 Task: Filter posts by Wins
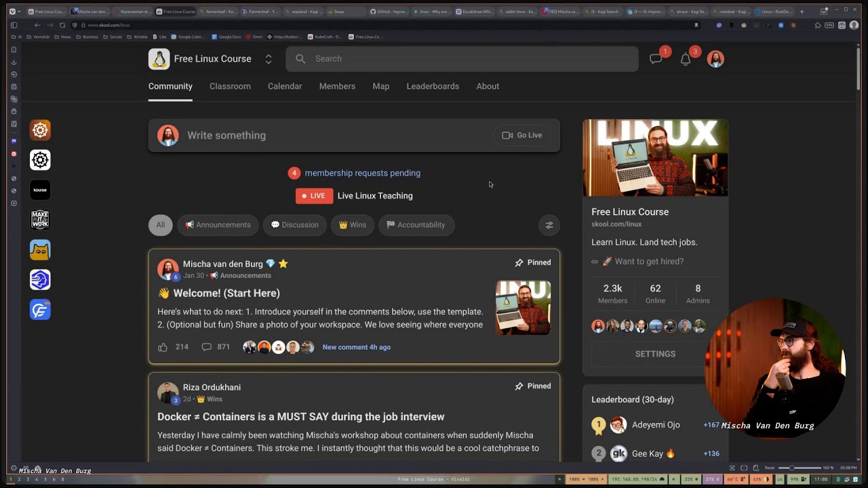pos(352,225)
